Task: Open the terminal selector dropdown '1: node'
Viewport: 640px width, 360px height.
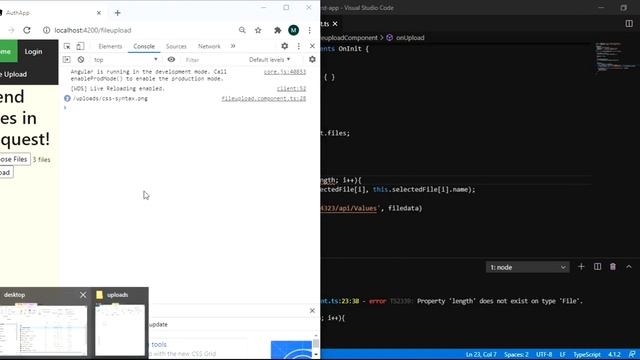Action: click(527, 267)
